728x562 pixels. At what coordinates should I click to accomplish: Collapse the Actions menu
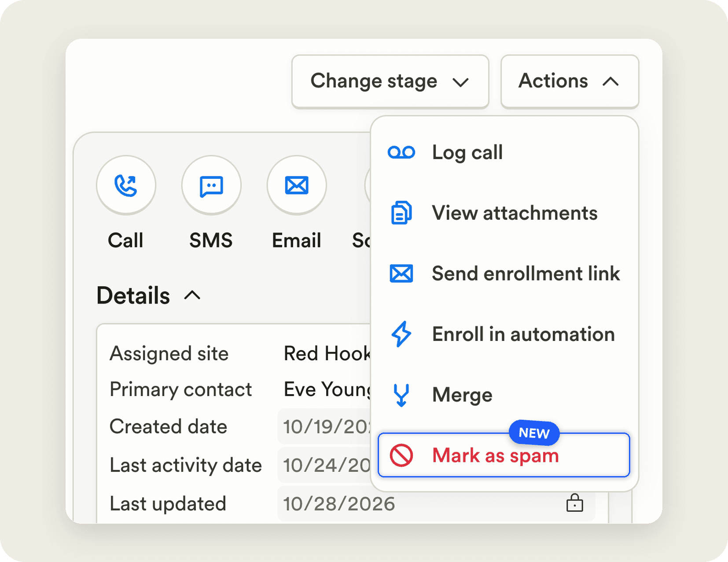[570, 81]
